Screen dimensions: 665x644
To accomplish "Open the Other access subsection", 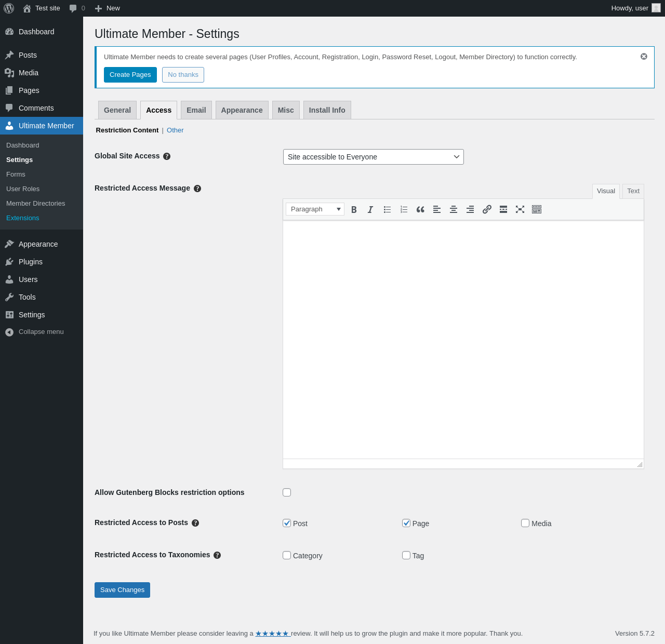I will pos(175,130).
